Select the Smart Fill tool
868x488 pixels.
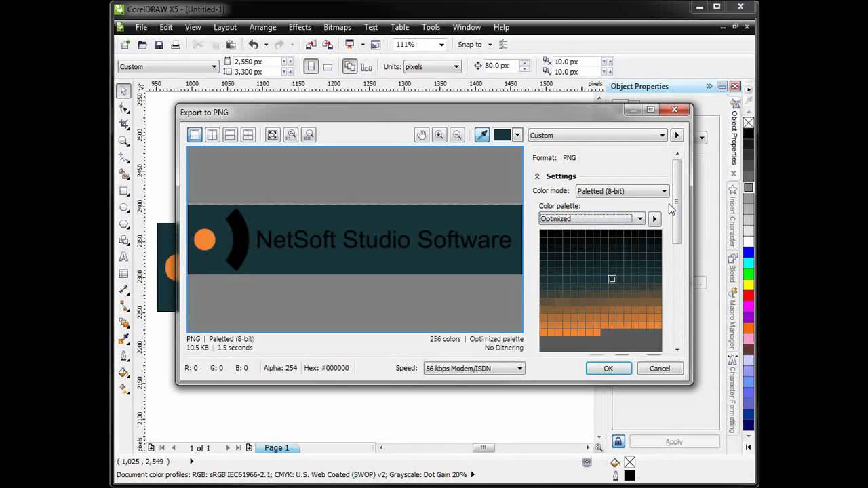click(x=124, y=174)
